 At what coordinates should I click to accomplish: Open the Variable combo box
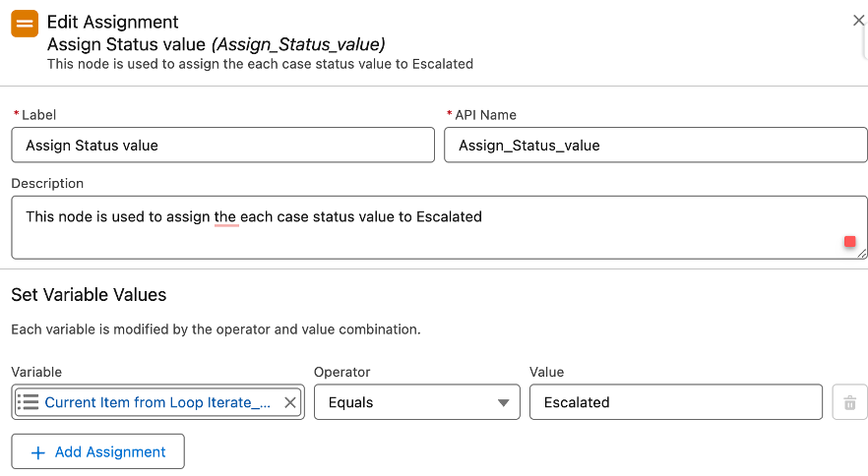(x=157, y=402)
